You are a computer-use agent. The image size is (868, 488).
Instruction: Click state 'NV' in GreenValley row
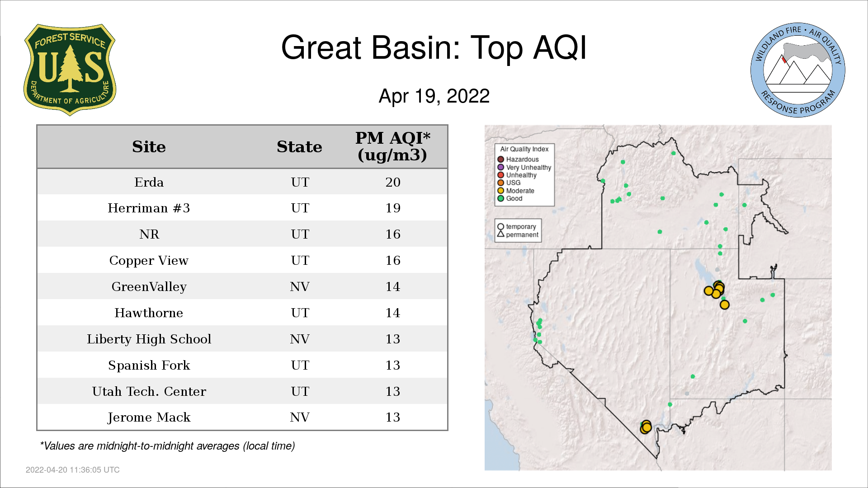point(300,287)
